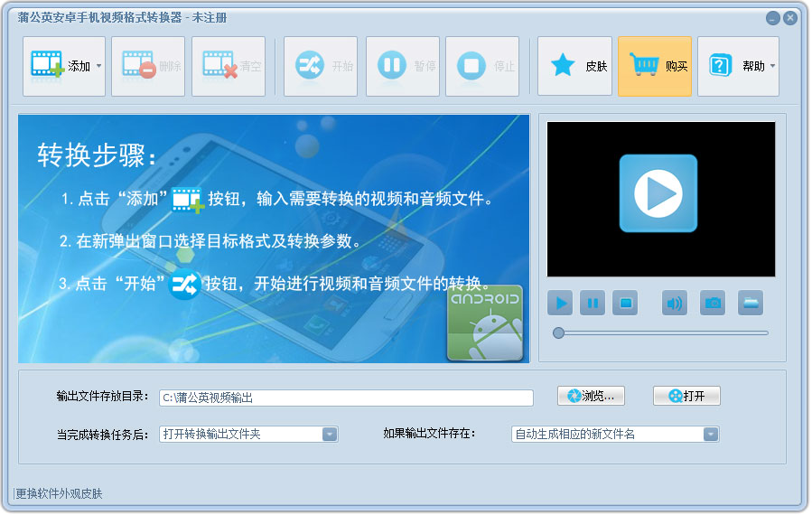The image size is (812, 515).
Task: Click the small play button under preview
Action: 560,304
